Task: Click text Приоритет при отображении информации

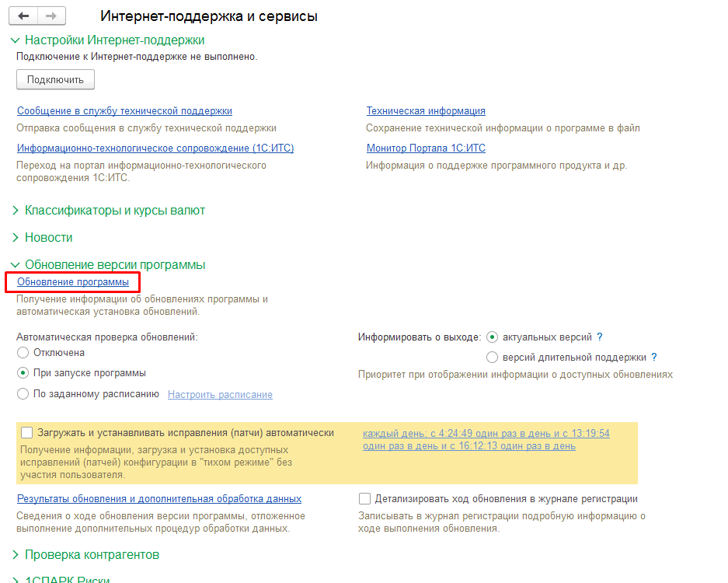Action: pyautogui.click(x=515, y=375)
